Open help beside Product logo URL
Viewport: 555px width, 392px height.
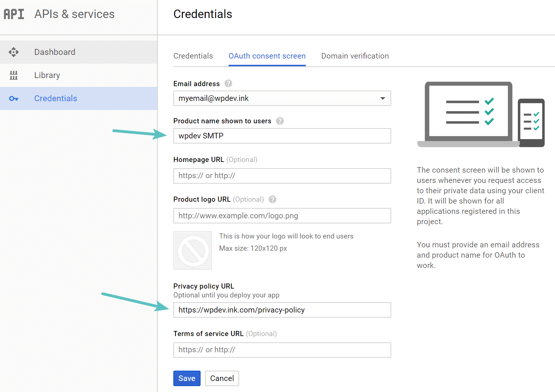(x=272, y=199)
